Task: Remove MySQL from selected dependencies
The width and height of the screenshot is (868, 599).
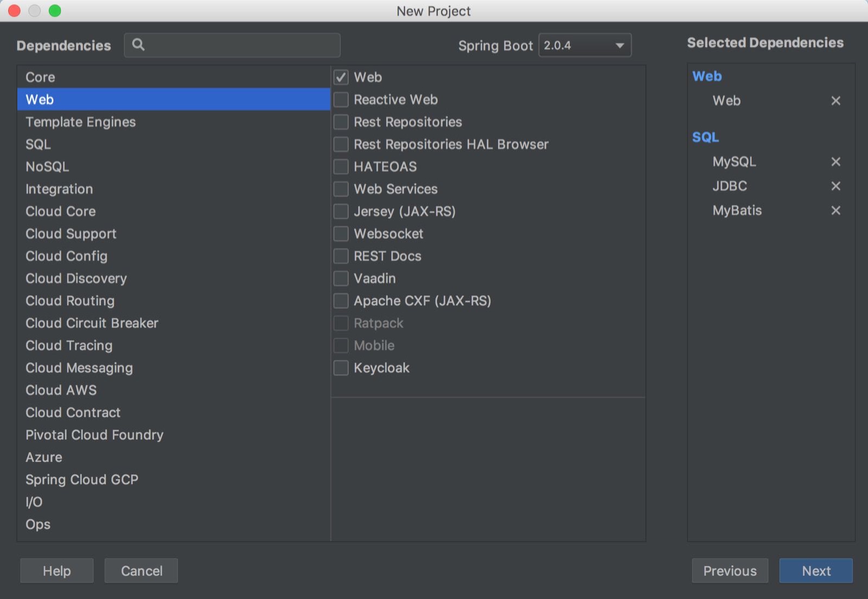Action: pos(835,162)
